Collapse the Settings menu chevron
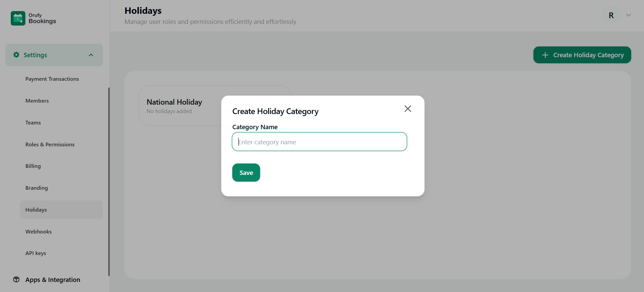The width and height of the screenshot is (644, 292). point(91,55)
